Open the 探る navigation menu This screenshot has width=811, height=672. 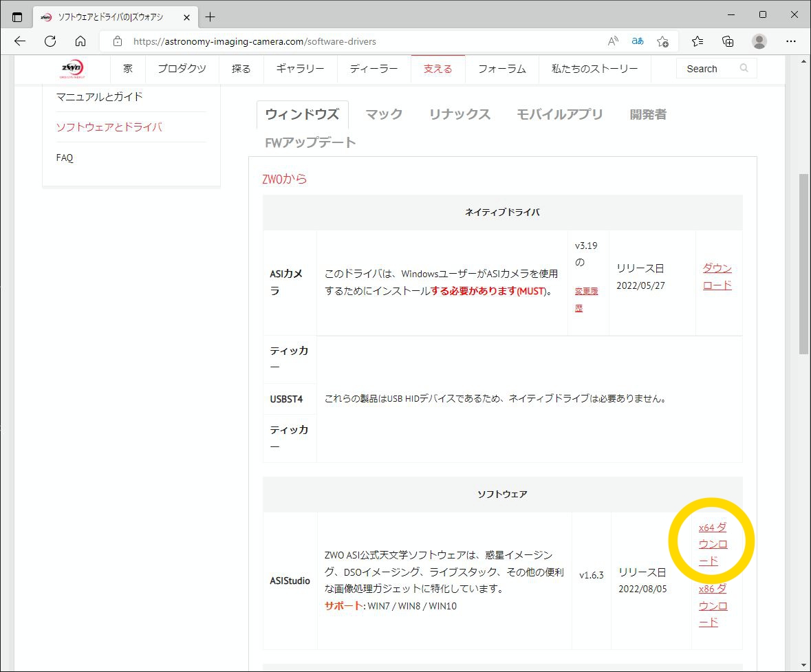pyautogui.click(x=241, y=68)
